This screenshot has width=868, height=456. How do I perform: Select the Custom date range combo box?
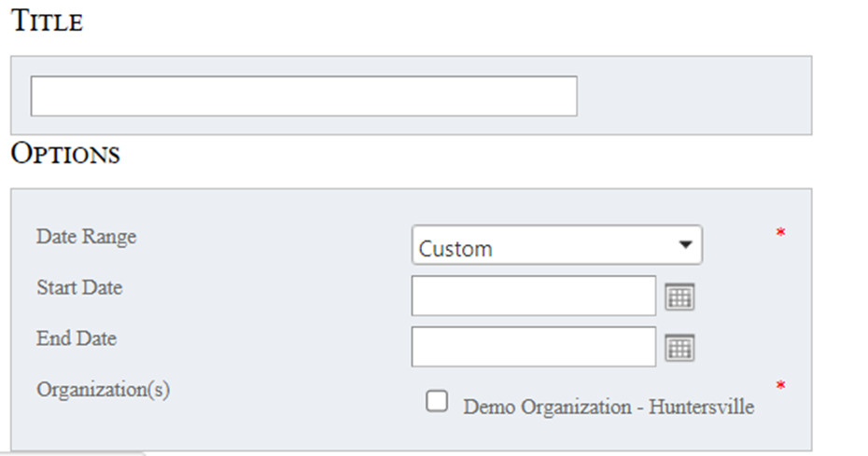click(556, 245)
